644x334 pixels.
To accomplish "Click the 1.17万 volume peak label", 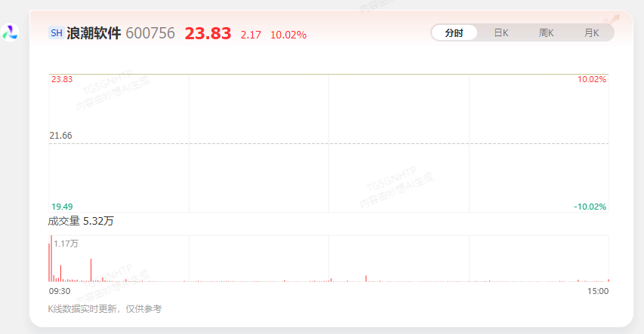I will pos(66,244).
